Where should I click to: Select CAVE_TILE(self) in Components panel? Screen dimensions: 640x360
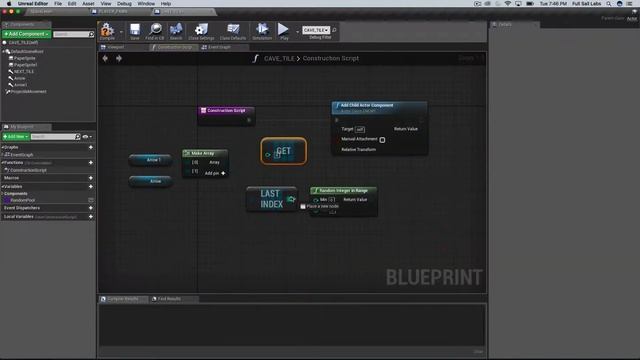pos(23,42)
